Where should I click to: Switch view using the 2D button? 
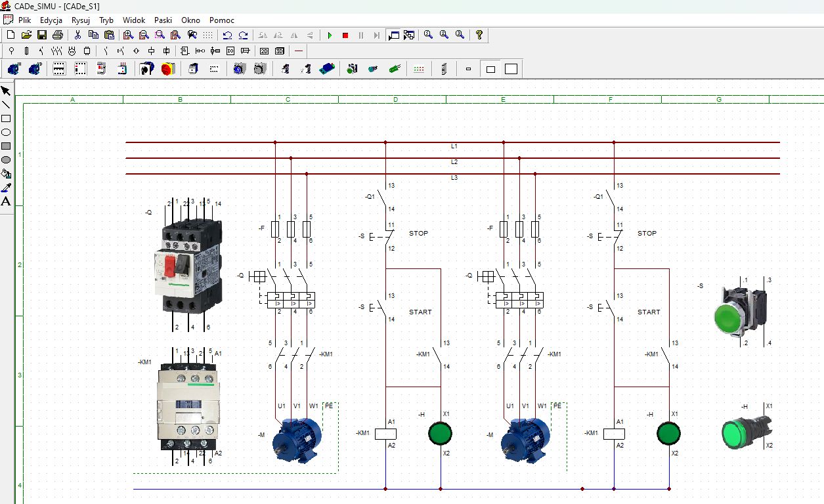click(264, 51)
